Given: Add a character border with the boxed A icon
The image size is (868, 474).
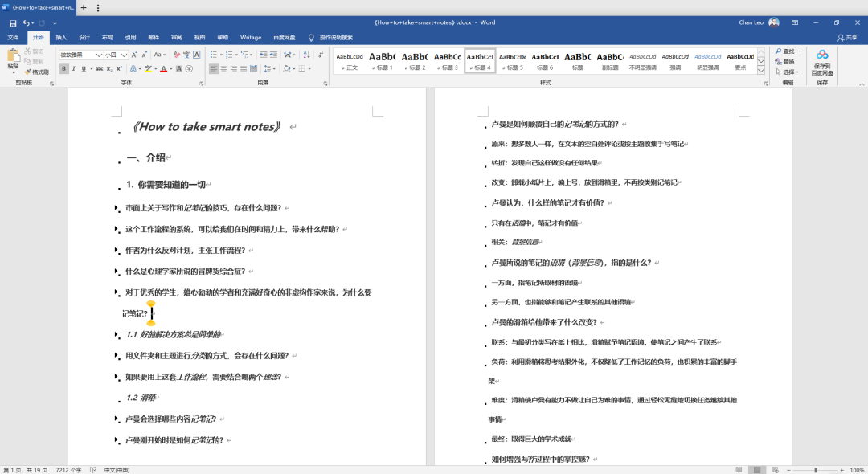Looking at the screenshot, I should 197,55.
